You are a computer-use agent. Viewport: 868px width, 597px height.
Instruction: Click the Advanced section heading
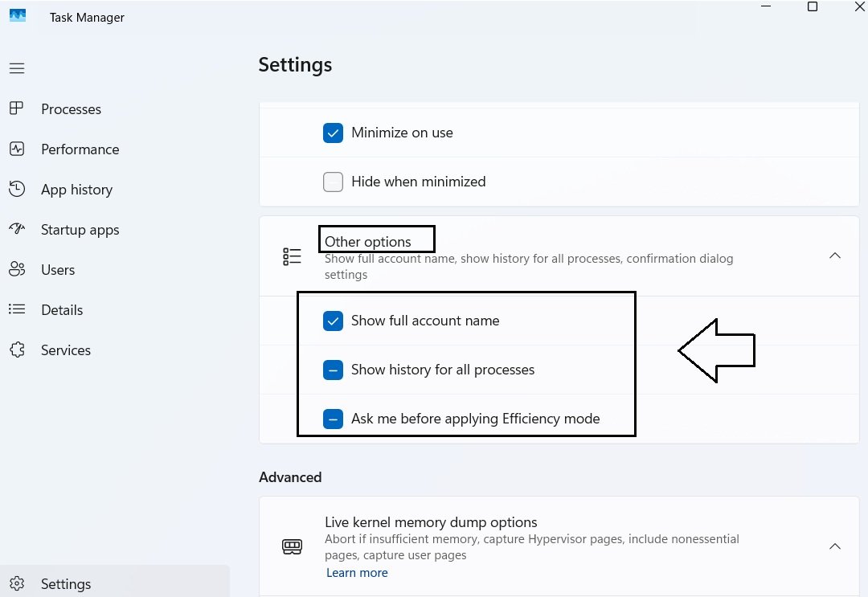[x=290, y=477]
